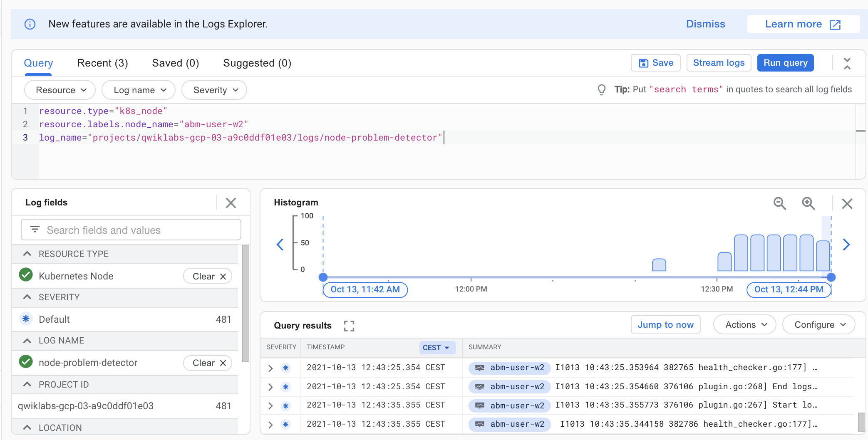Image resolution: width=868 pixels, height=440 pixels.
Task: Collapse the PROJECT ID section
Action: [x=27, y=384]
